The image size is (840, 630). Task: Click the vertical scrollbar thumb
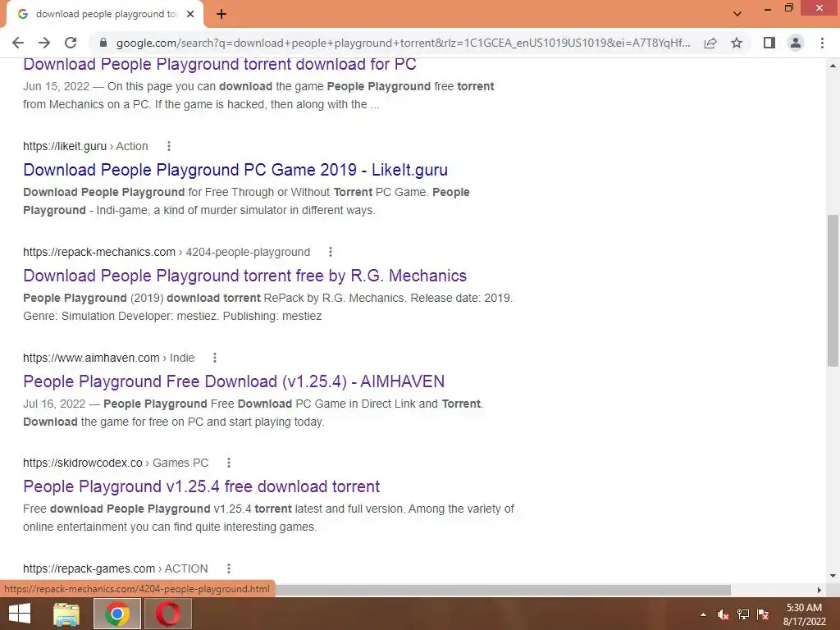(833, 290)
